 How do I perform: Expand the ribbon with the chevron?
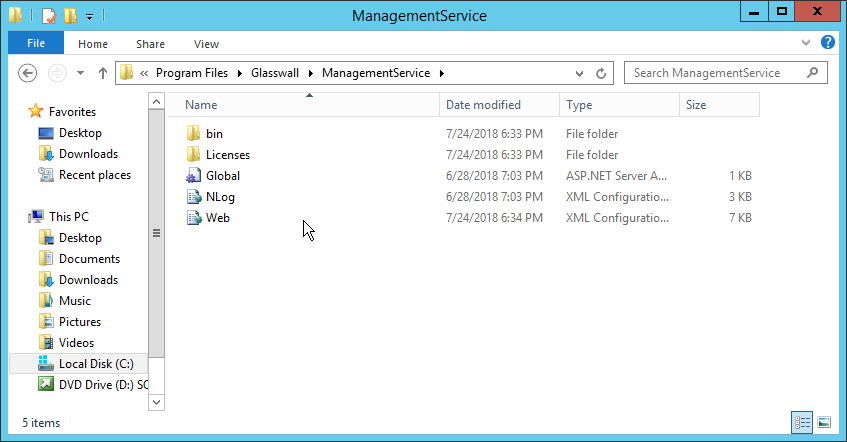807,44
